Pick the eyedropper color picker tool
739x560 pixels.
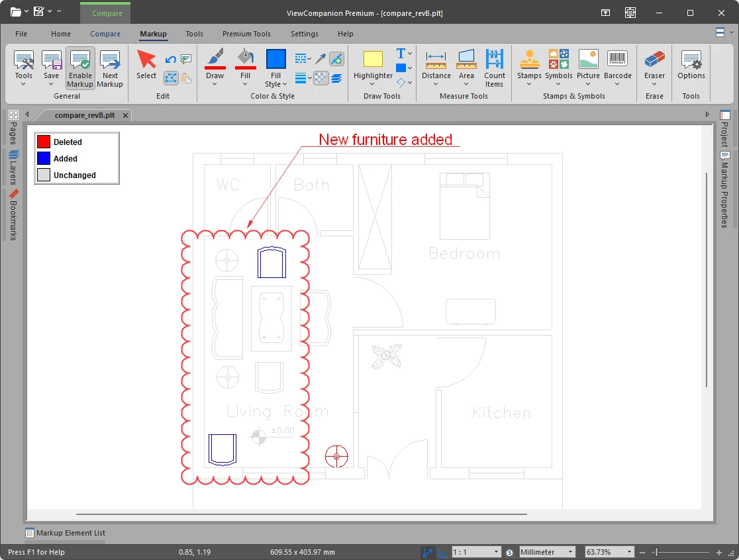pos(320,59)
